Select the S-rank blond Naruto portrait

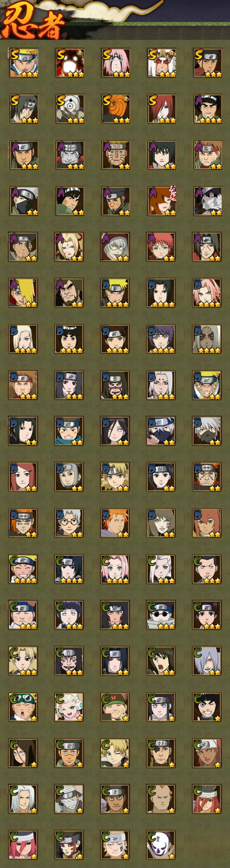pos(23,63)
